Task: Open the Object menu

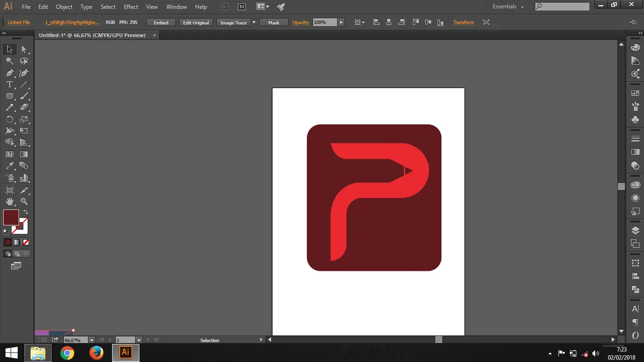Action: coord(64,7)
